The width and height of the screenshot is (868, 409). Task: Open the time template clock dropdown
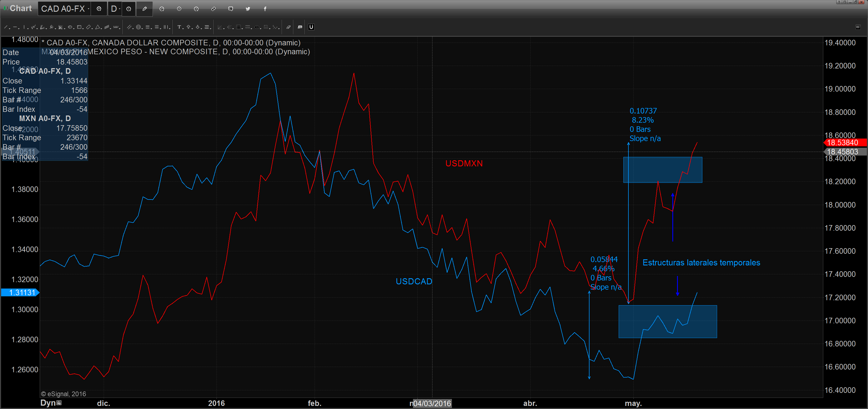[x=129, y=9]
